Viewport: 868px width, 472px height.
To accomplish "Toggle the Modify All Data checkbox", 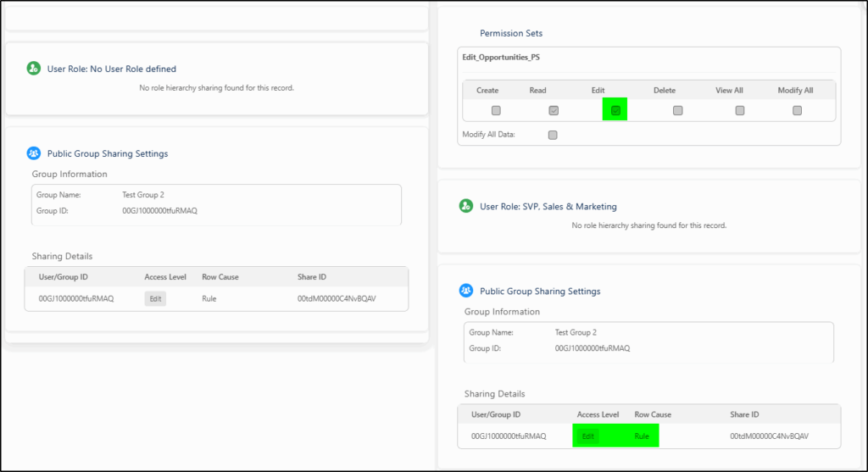I will [553, 135].
